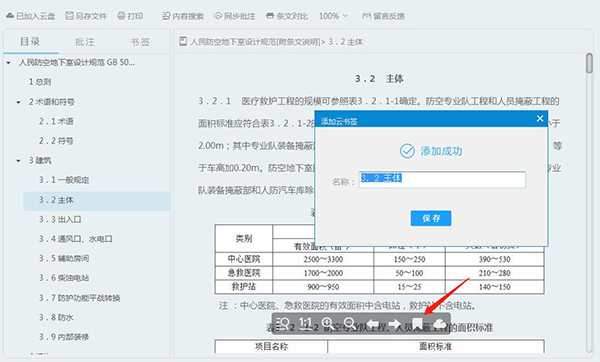Select 3.6 柴油电站 in the outline
600x362 pixels.
[x=64, y=278]
